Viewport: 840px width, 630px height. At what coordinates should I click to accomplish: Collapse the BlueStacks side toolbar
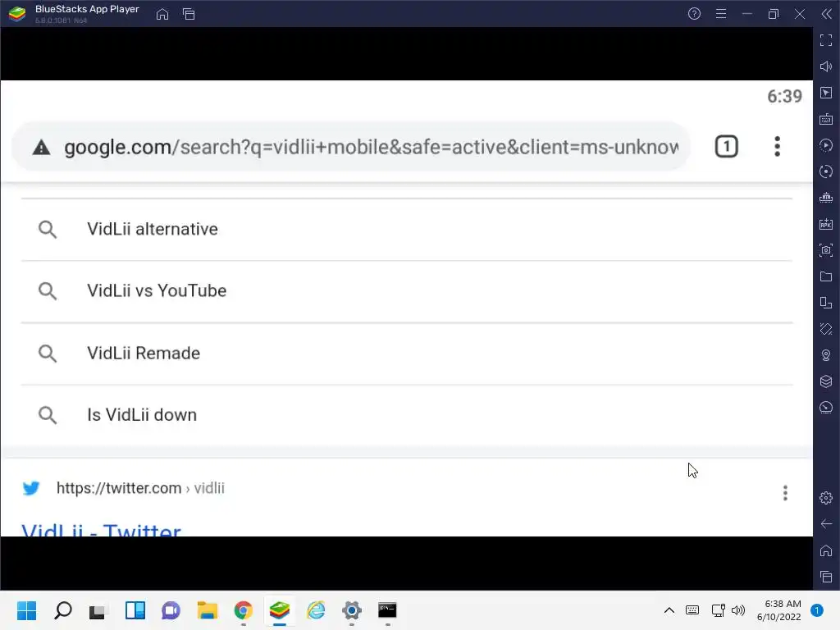click(827, 14)
